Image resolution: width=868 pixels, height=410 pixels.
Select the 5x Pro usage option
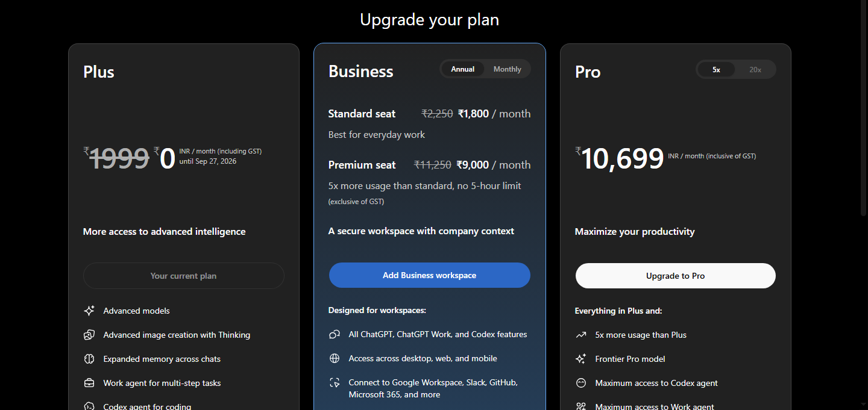(x=716, y=70)
